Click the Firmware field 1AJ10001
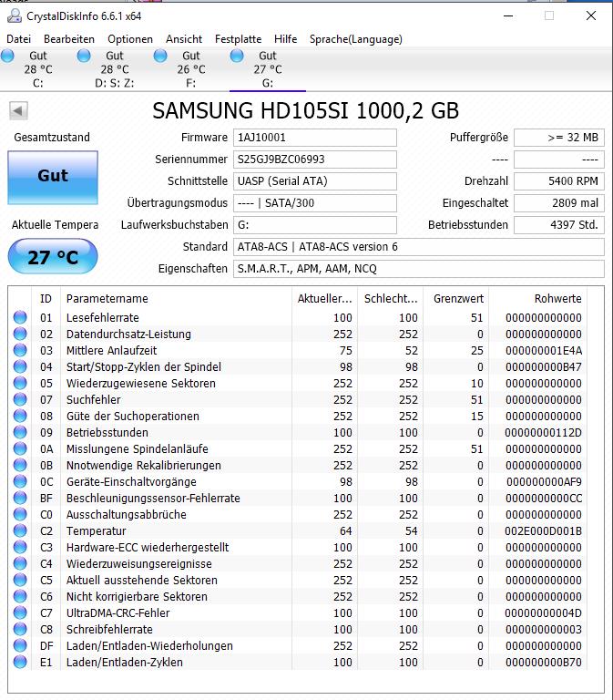This screenshot has height=700, width=613. pos(315,138)
